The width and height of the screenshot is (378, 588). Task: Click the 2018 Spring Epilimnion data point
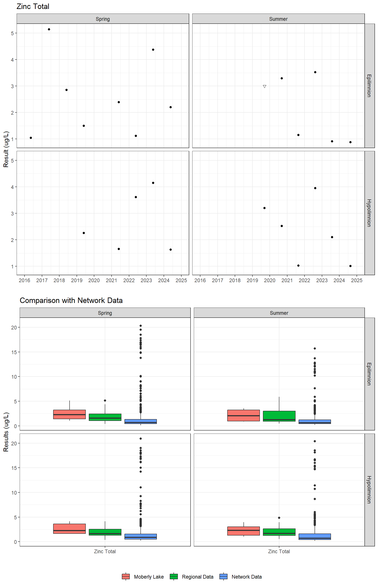[66, 90]
